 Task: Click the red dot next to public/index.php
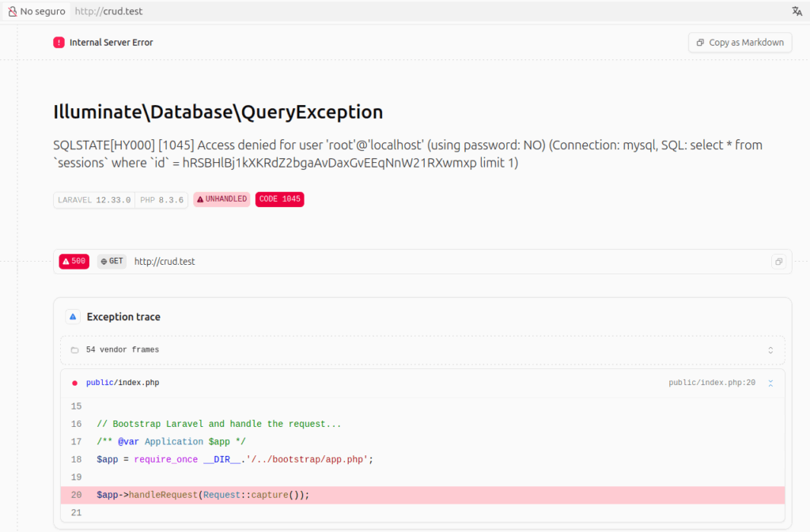(x=74, y=383)
